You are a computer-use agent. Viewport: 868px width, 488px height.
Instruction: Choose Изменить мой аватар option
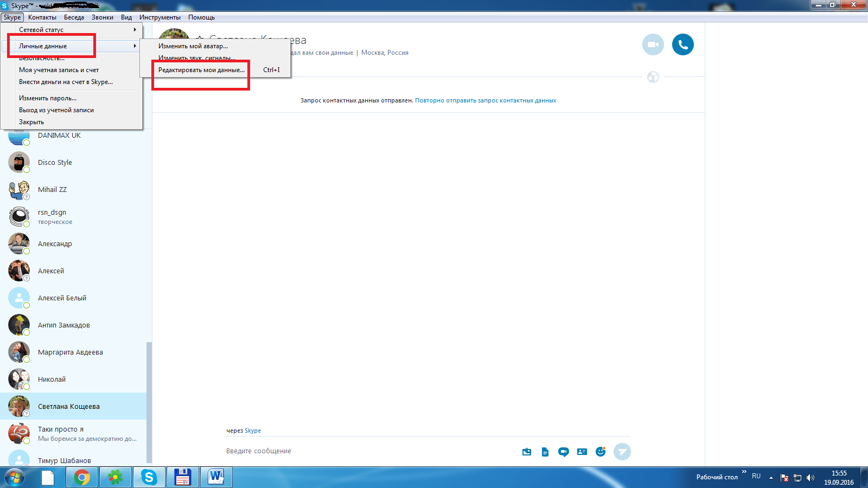coord(193,46)
